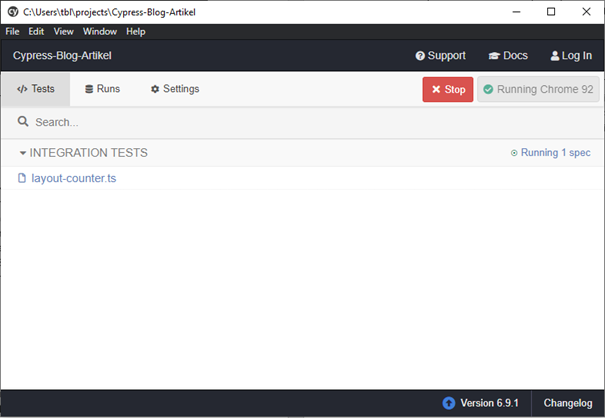This screenshot has height=418, width=605.
Task: Click the file icon beside layout-counter.ts
Action: pyautogui.click(x=22, y=178)
